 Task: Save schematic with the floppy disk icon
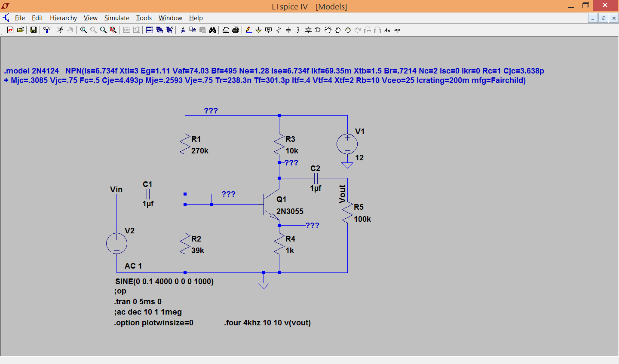tap(33, 30)
